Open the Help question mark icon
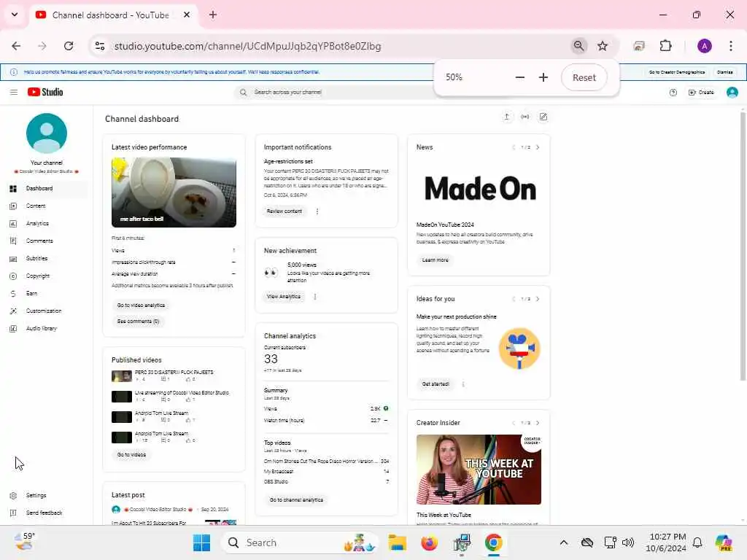This screenshot has width=747, height=560. point(673,93)
